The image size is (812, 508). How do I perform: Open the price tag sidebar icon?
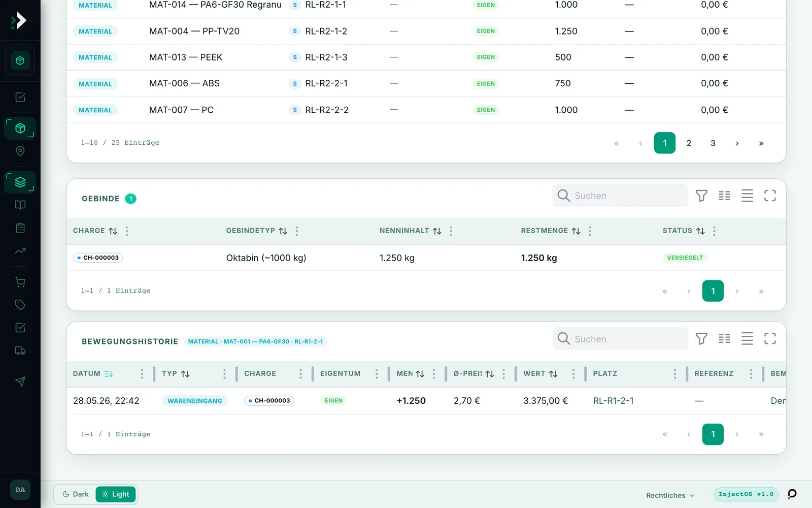(x=20, y=305)
